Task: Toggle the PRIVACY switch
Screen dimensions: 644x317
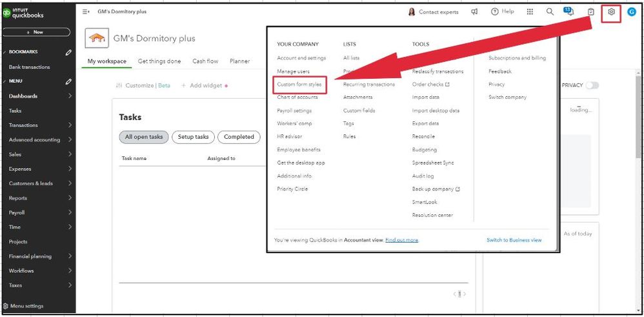Action: coord(592,85)
